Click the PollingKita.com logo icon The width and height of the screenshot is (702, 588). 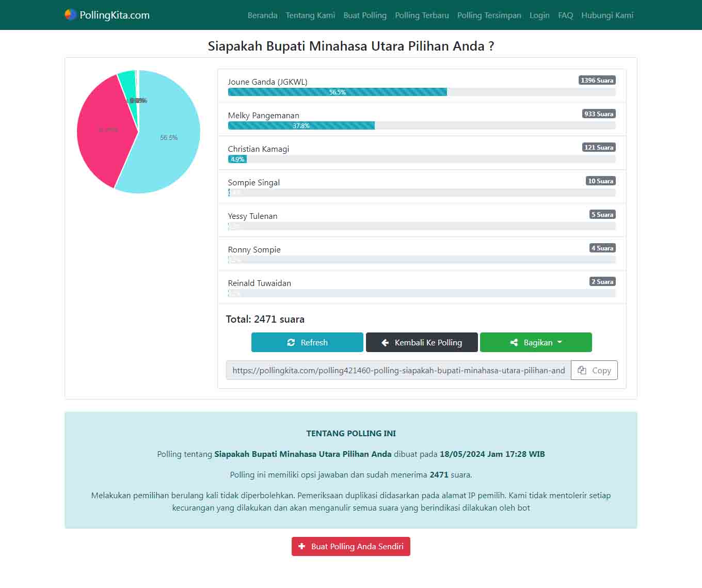pos(71,15)
